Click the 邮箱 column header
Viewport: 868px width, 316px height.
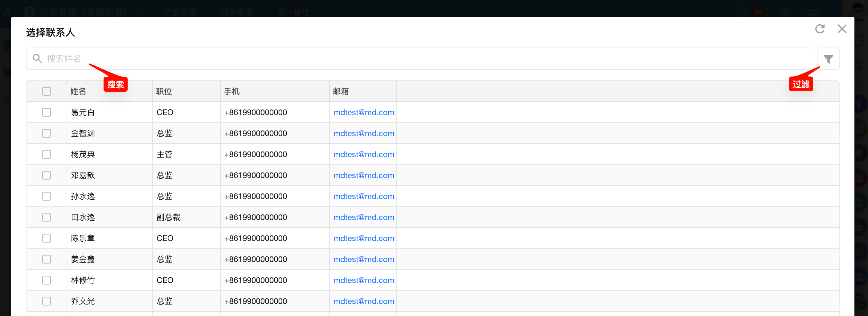click(x=341, y=91)
